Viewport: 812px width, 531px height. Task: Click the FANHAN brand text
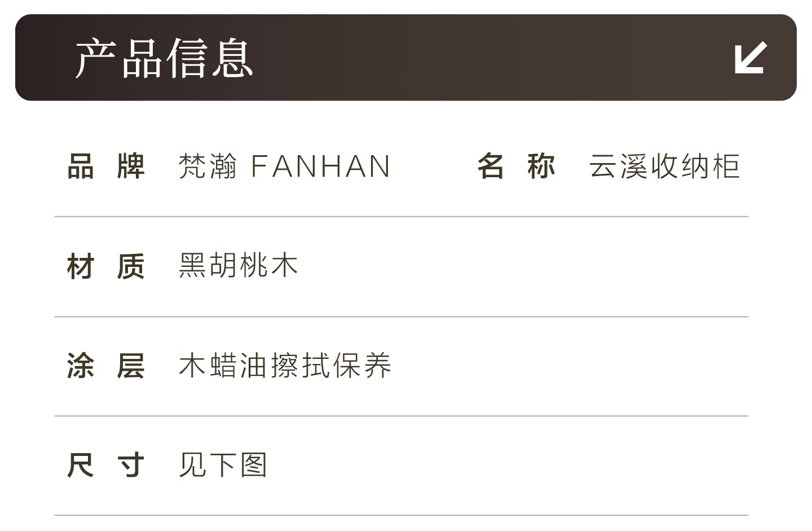pyautogui.click(x=320, y=166)
